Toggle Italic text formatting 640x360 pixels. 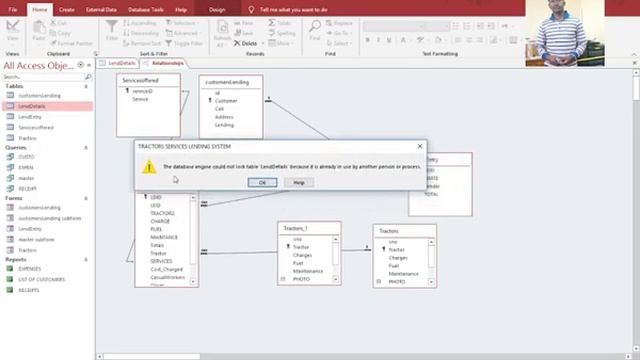pos(378,40)
